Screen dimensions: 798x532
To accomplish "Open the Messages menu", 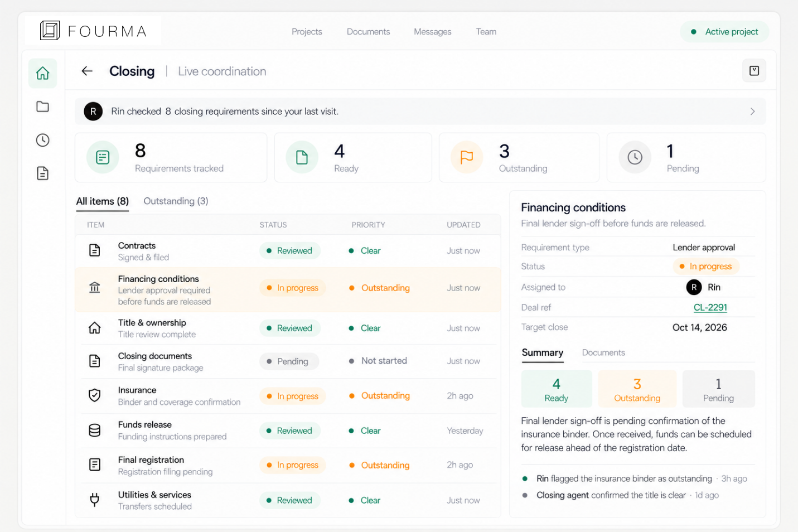I will pyautogui.click(x=433, y=32).
